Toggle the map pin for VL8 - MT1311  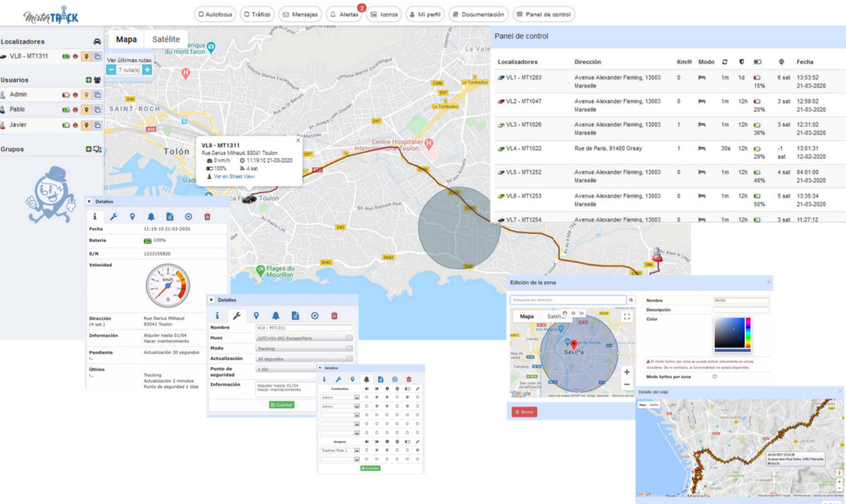coord(87,56)
